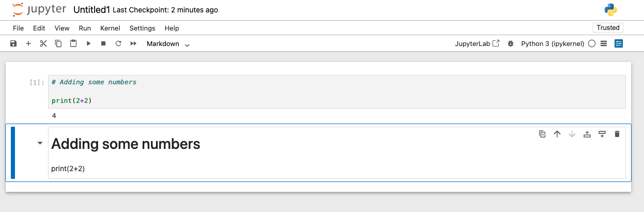Click the Untitled1 notebook title to rename
The height and width of the screenshot is (212, 644).
91,10
